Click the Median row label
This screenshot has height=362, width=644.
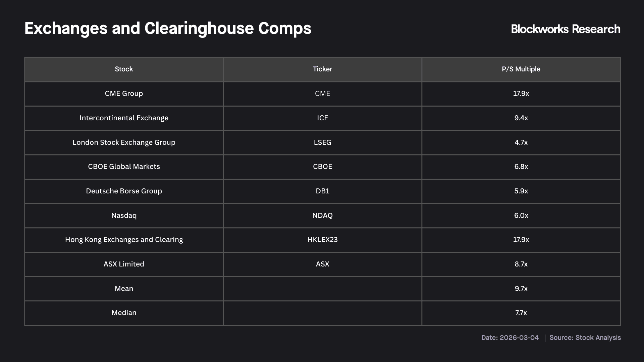124,313
